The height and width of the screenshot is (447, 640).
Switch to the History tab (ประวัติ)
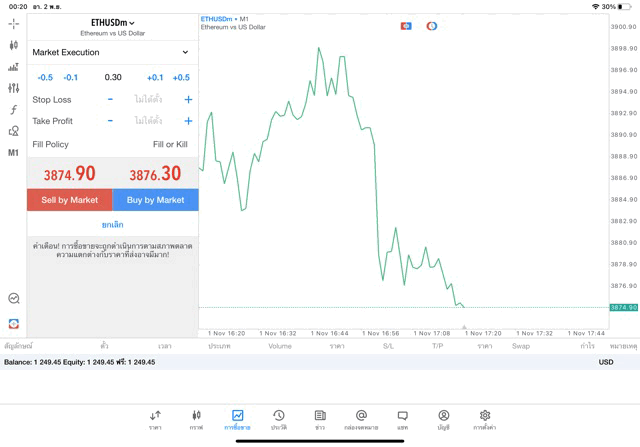(x=278, y=420)
